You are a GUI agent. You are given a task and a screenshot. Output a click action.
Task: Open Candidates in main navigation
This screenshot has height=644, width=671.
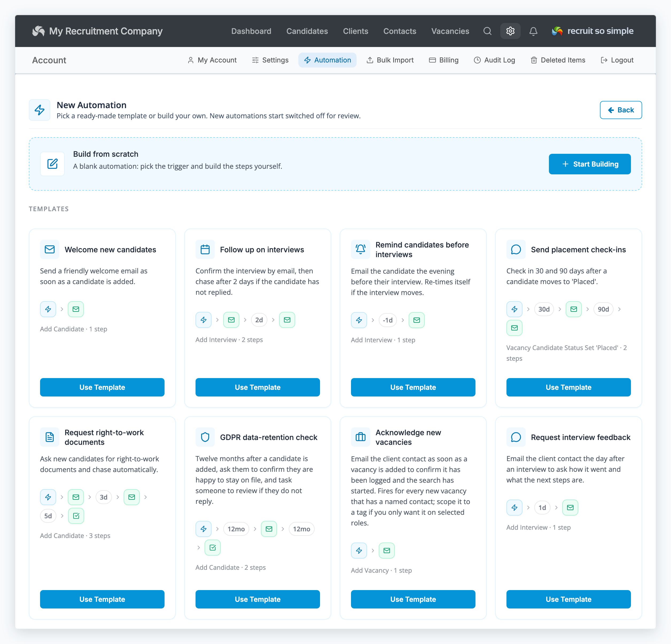tap(307, 31)
